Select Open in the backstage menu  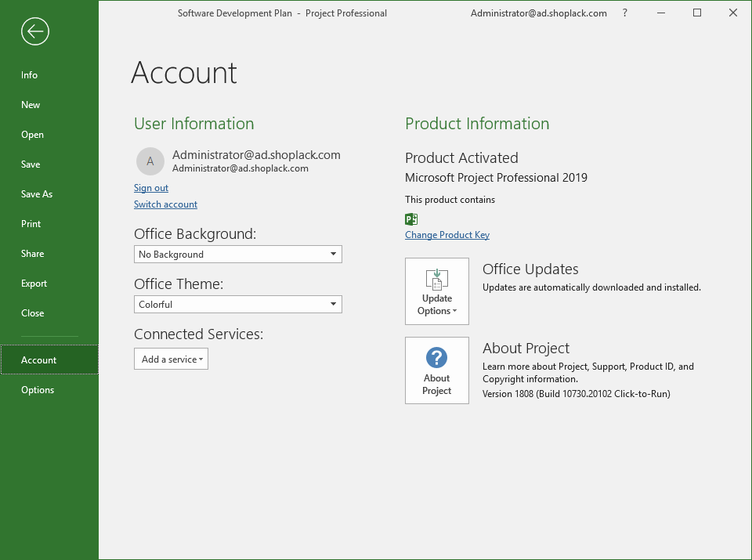point(49,134)
